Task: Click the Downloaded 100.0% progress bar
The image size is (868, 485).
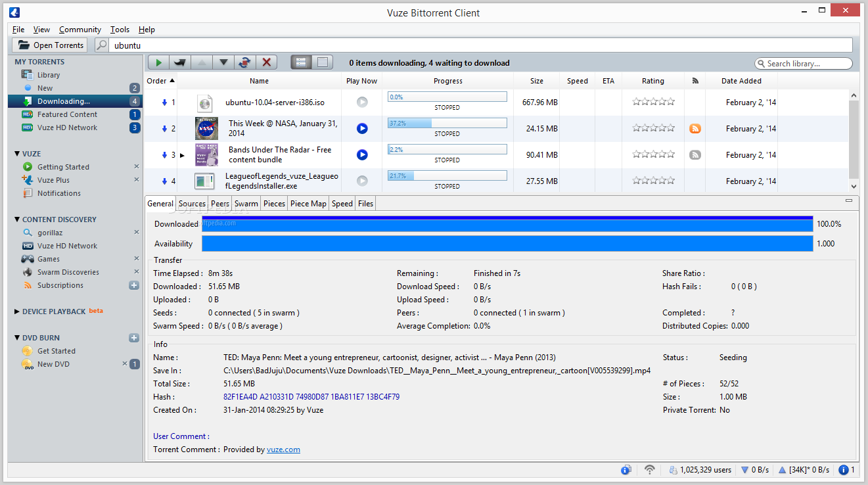Action: pyautogui.click(x=507, y=224)
